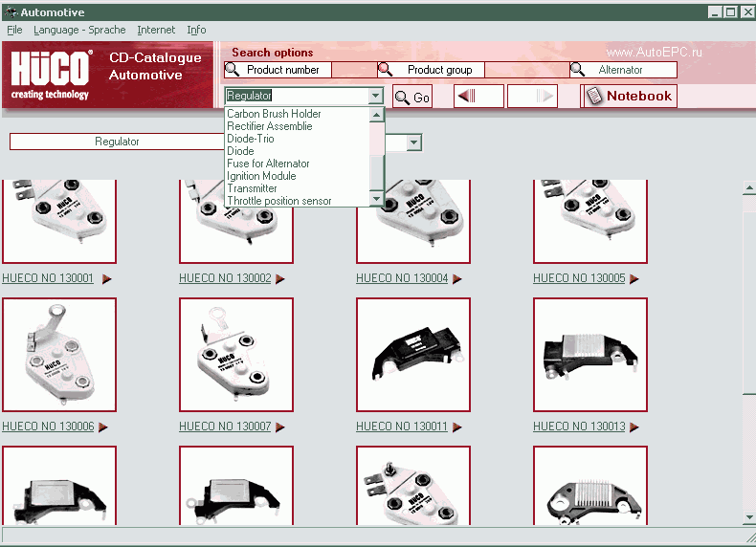This screenshot has height=547, width=756.
Task: Open the HUECO NO 130011 link
Action: point(402,427)
